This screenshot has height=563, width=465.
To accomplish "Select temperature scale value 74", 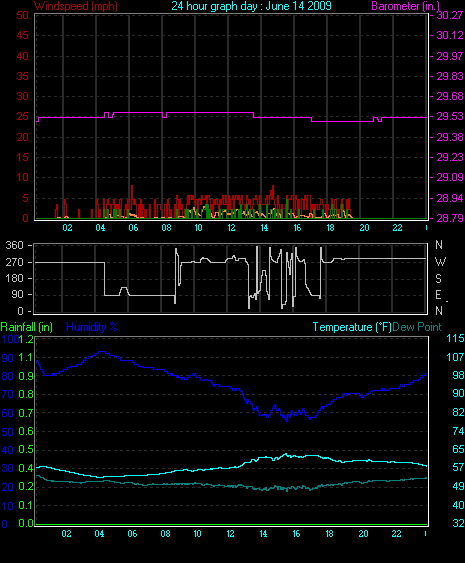I will click(x=458, y=431).
